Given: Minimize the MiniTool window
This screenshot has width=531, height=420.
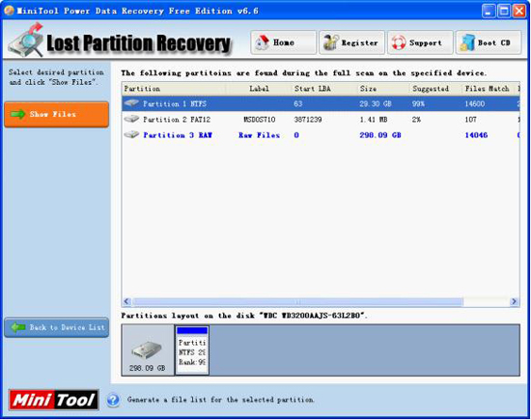Looking at the screenshot, I should 488,12.
